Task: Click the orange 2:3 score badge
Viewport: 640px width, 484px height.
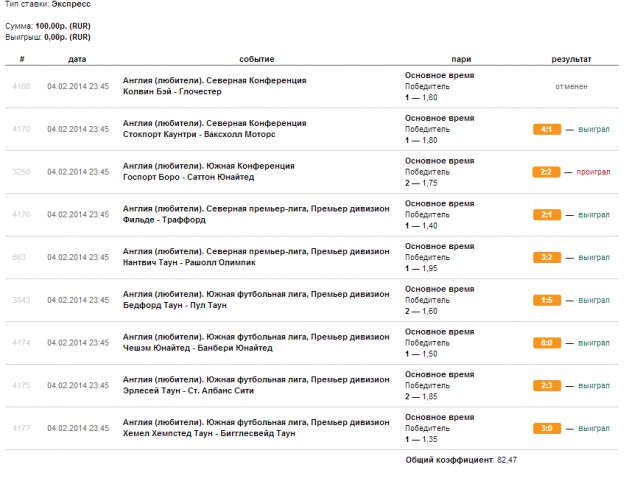Action: (x=547, y=385)
